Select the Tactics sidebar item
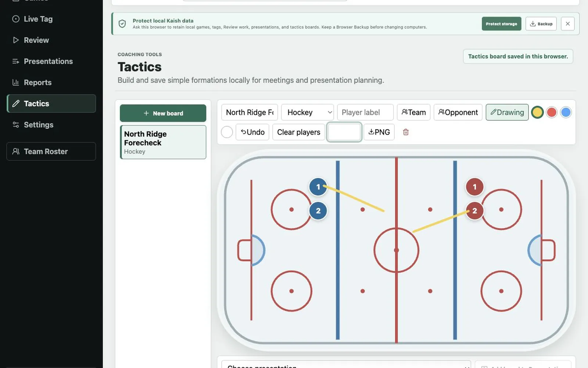Image resolution: width=588 pixels, height=368 pixels. (51, 103)
